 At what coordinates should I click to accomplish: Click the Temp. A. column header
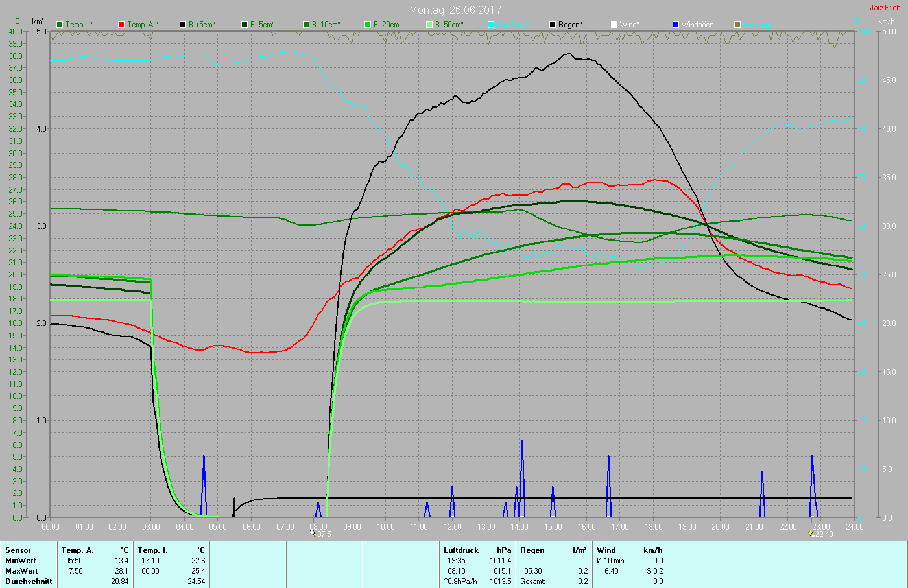click(78, 550)
